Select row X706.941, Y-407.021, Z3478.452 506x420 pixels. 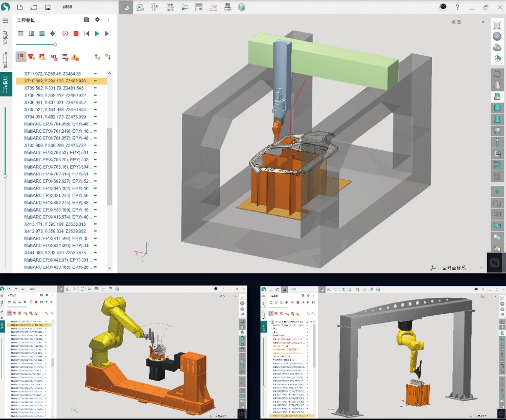[61, 102]
